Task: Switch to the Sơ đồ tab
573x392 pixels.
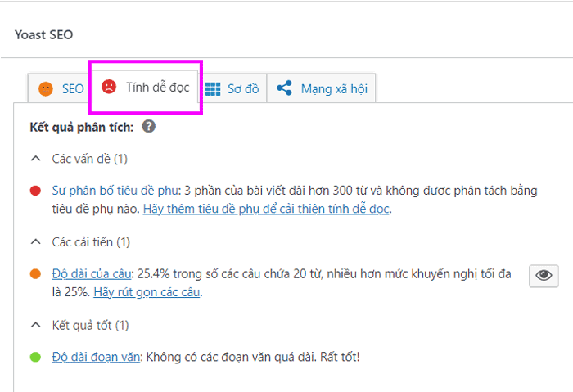Action: (x=232, y=88)
